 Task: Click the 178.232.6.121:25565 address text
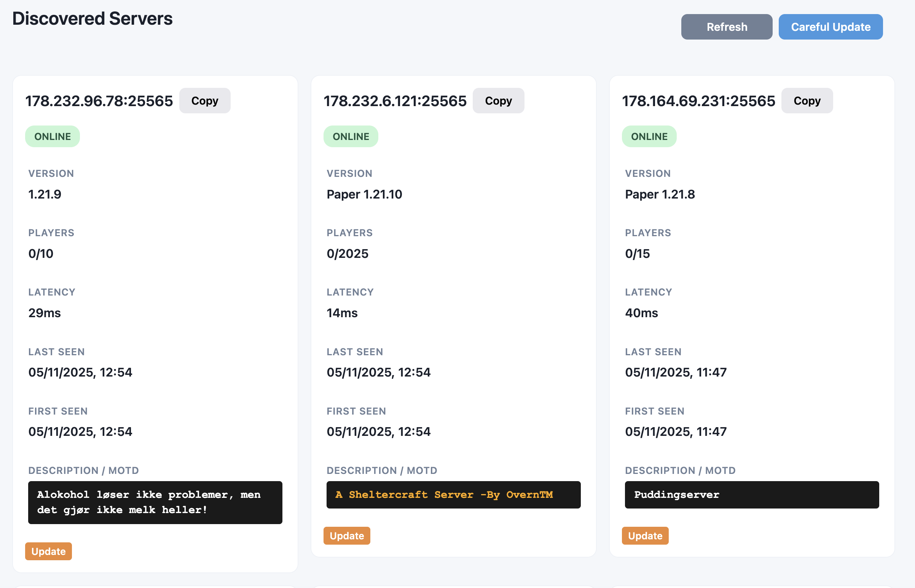coord(395,101)
